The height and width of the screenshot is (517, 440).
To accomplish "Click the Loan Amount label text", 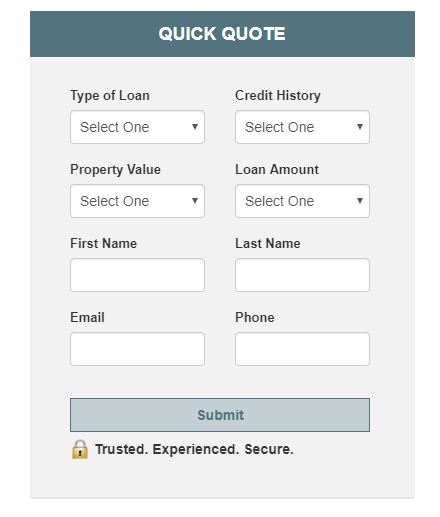I will (277, 170).
